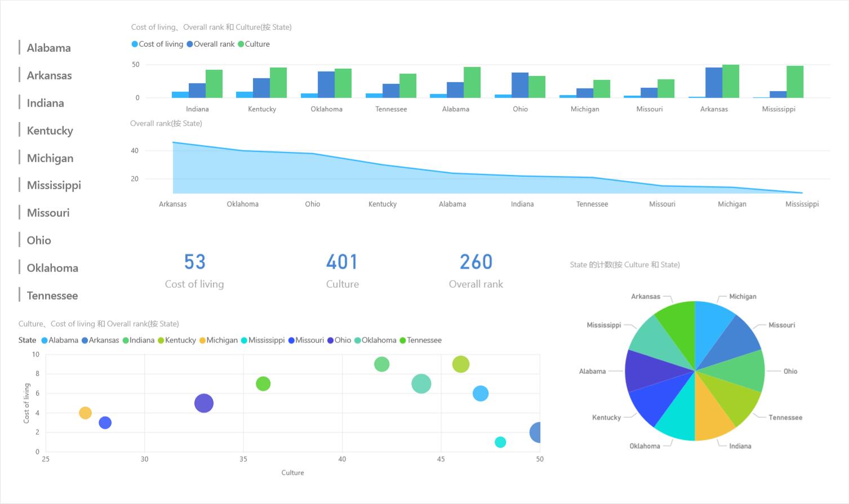Screen dimensions: 849x504
Task: Select the Culture total card 401
Action: (x=342, y=271)
